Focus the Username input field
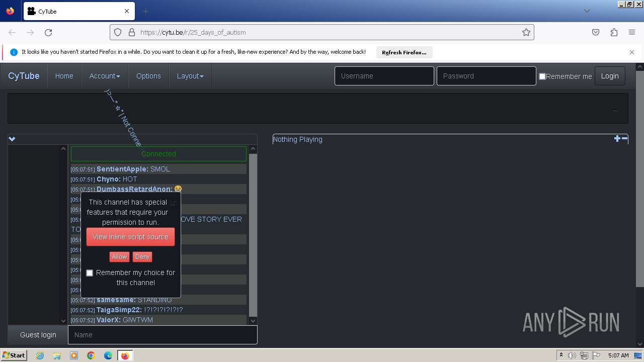The height and width of the screenshot is (362, 644). point(384,76)
